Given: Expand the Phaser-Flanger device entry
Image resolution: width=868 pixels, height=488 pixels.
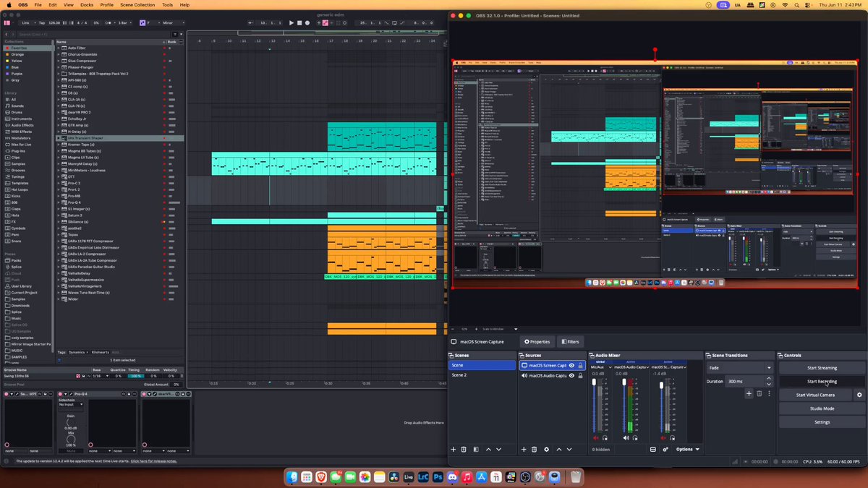Looking at the screenshot, I should [x=59, y=67].
